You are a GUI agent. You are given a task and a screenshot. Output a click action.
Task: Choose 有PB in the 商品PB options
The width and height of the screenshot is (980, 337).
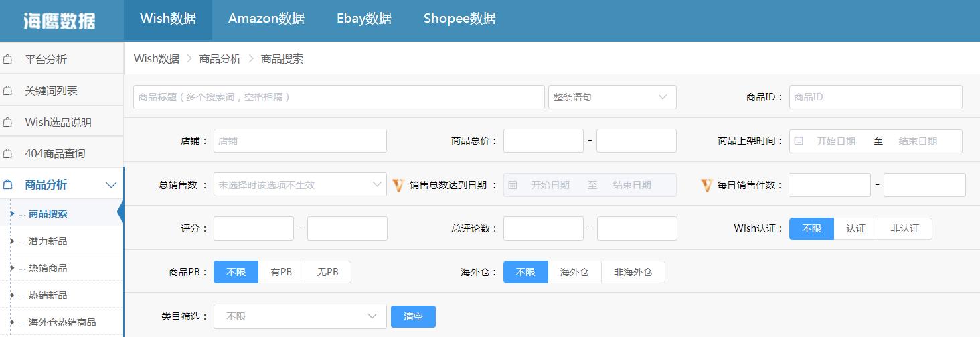click(281, 272)
